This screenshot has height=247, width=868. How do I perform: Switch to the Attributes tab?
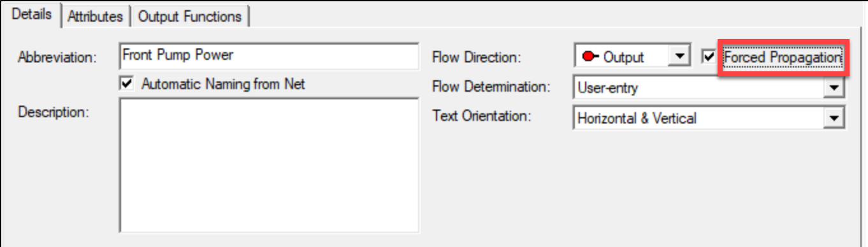(95, 17)
